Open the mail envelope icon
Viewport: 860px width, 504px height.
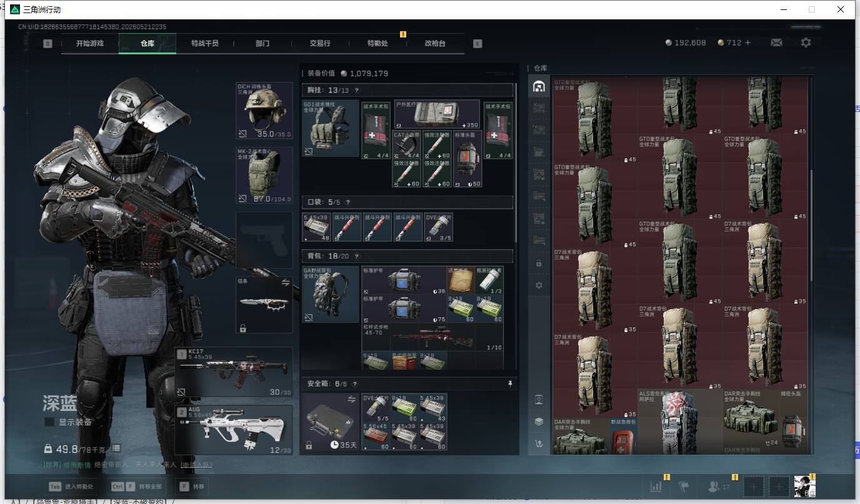(776, 42)
